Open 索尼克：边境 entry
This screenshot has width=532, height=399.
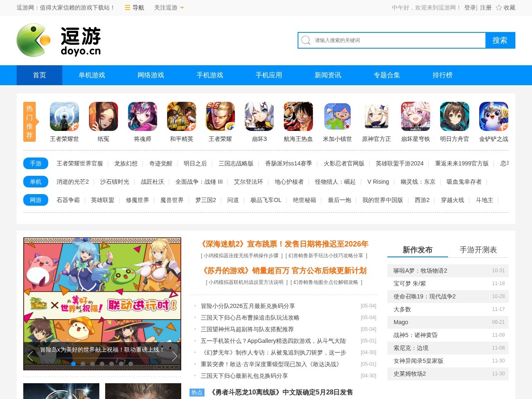click(448, 348)
